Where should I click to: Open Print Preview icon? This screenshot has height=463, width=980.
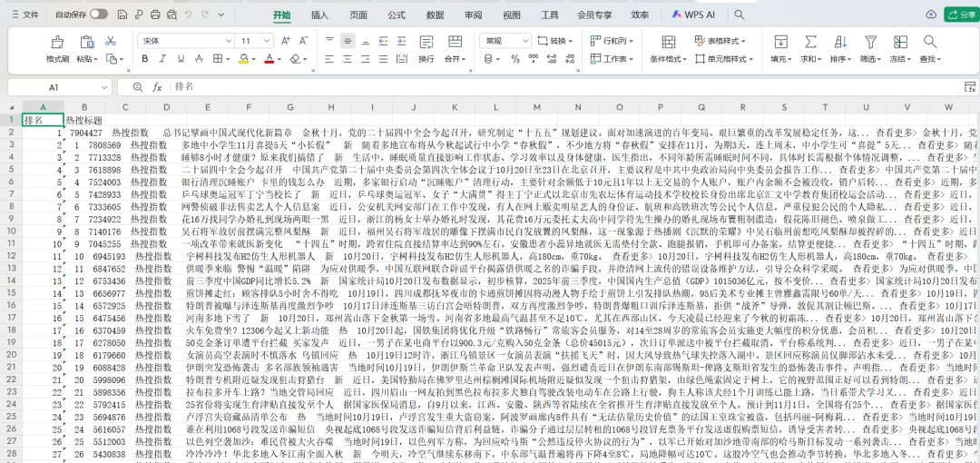tap(171, 15)
